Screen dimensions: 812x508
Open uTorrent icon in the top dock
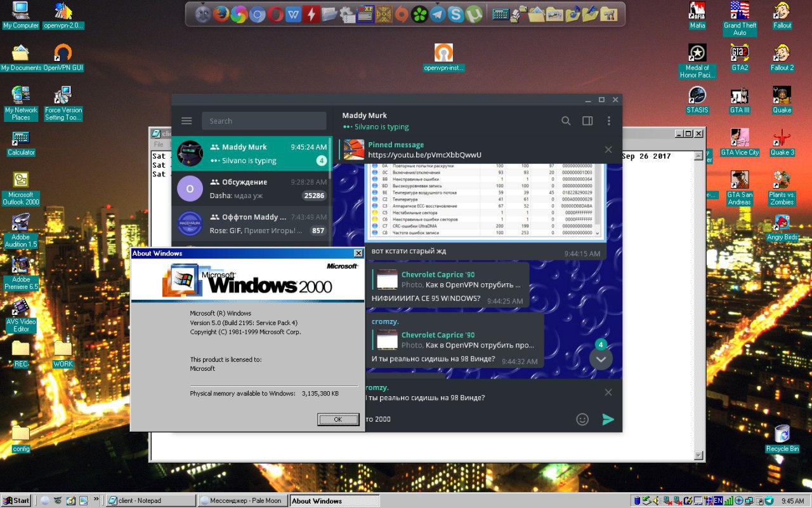pyautogui.click(x=474, y=13)
